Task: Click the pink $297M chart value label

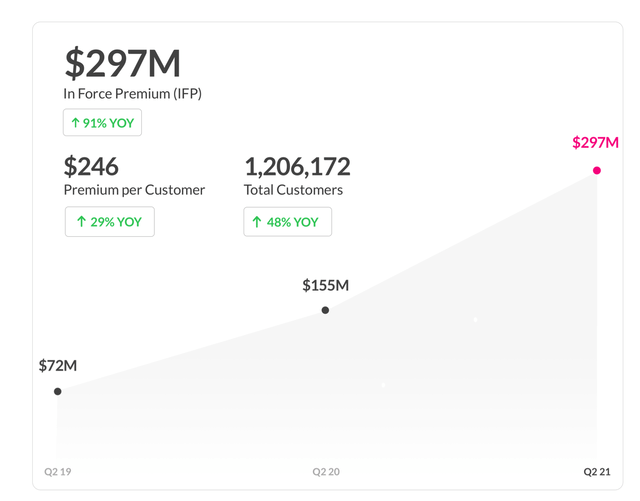Action: point(596,142)
